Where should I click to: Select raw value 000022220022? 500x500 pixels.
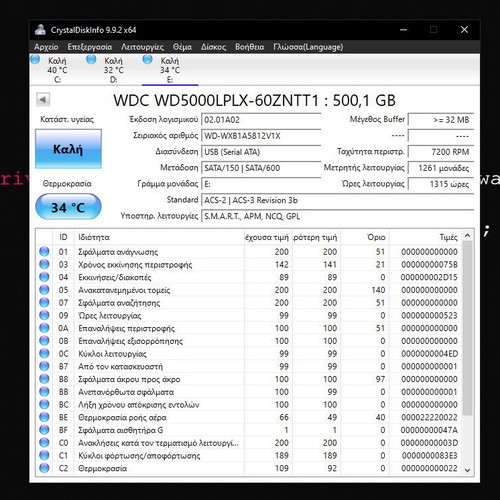(429, 417)
